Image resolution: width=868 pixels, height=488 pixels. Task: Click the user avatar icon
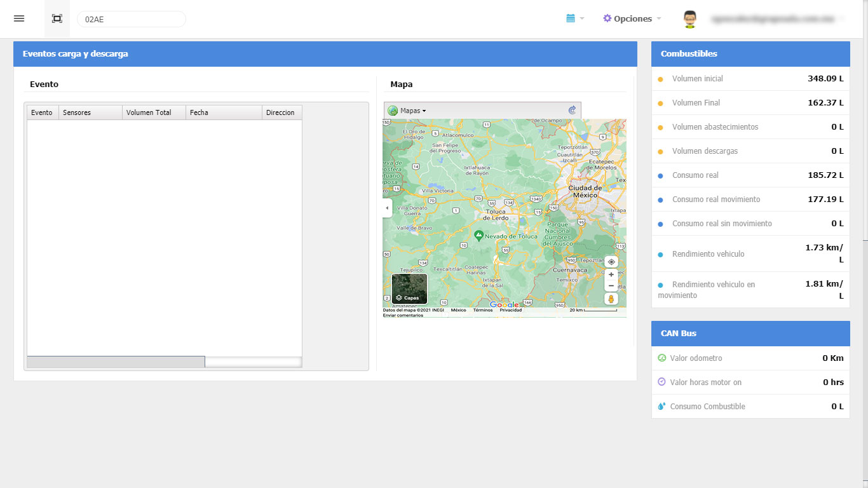point(690,19)
